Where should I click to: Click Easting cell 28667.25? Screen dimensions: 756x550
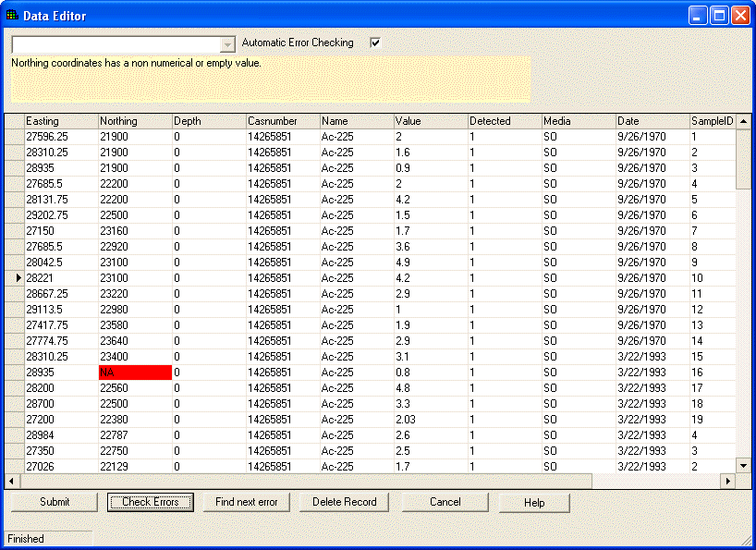pos(61,294)
